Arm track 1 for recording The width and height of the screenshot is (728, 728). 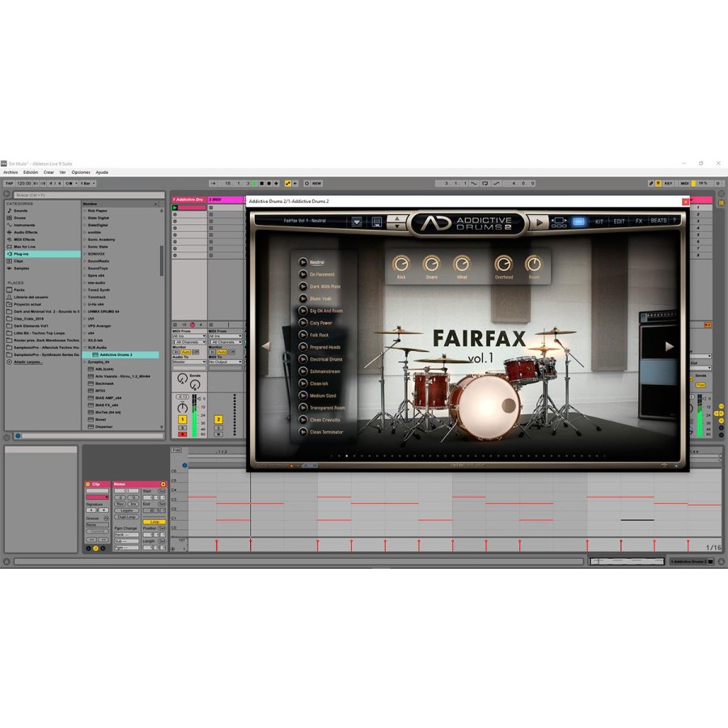tap(183, 434)
